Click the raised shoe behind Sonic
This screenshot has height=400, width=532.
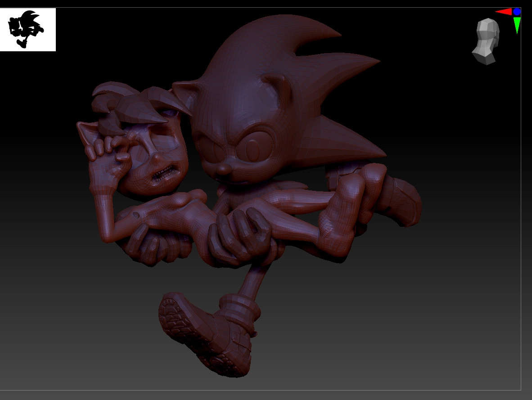click(403, 200)
